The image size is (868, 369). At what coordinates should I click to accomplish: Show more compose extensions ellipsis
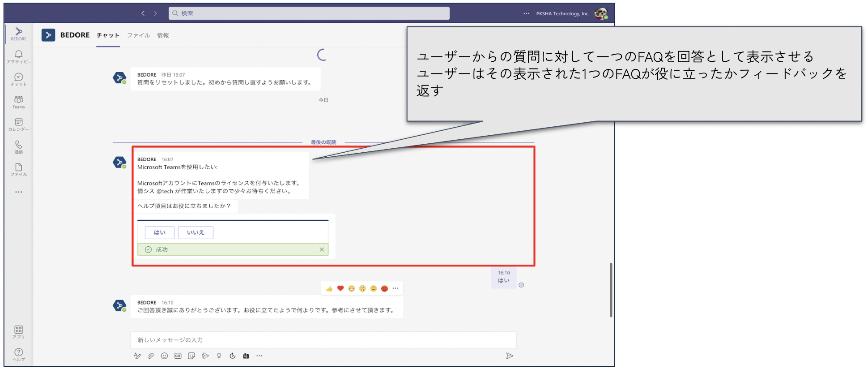(x=260, y=356)
